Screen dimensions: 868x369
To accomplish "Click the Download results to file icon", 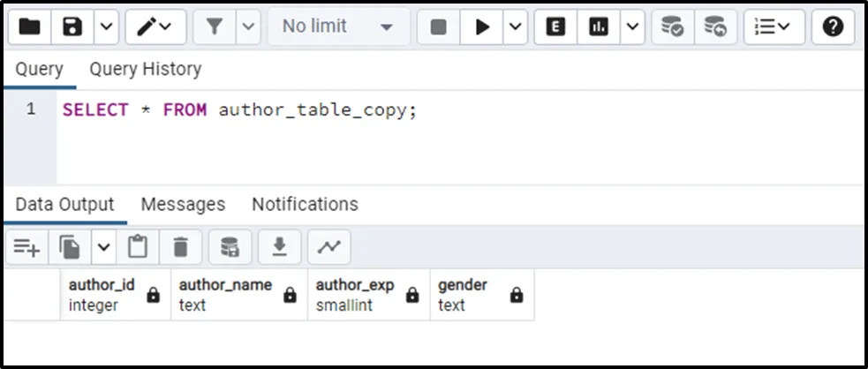I will [279, 248].
